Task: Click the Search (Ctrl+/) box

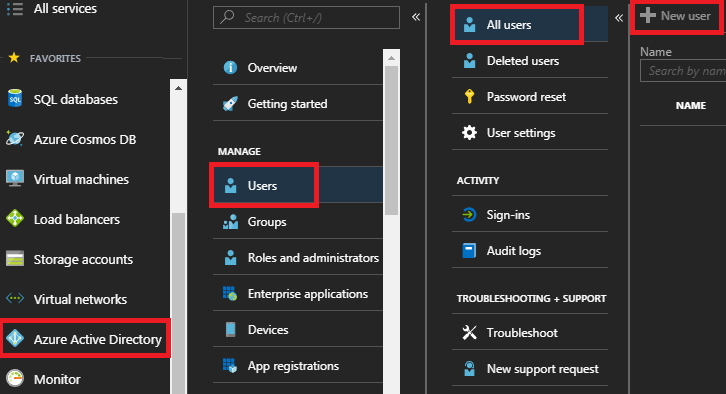Action: [306, 18]
